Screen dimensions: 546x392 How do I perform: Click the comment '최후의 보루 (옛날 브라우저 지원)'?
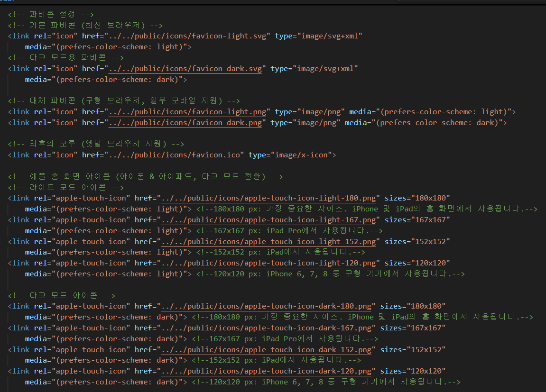96,144
